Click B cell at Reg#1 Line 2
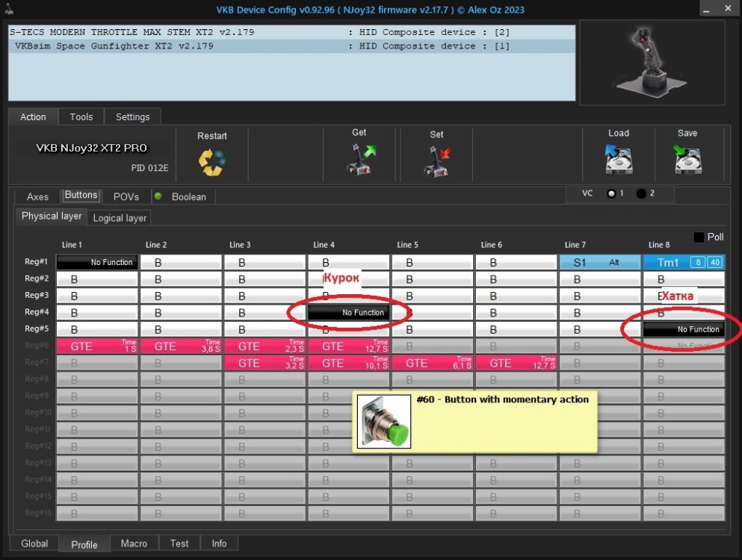 181,262
